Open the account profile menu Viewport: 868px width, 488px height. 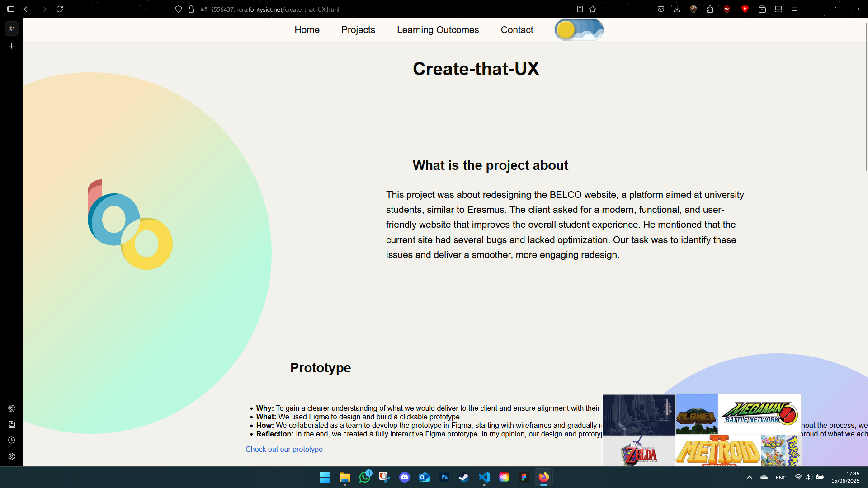(693, 9)
